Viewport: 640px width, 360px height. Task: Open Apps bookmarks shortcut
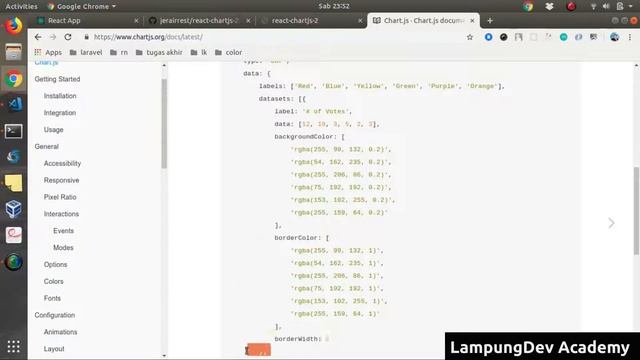tap(48, 52)
